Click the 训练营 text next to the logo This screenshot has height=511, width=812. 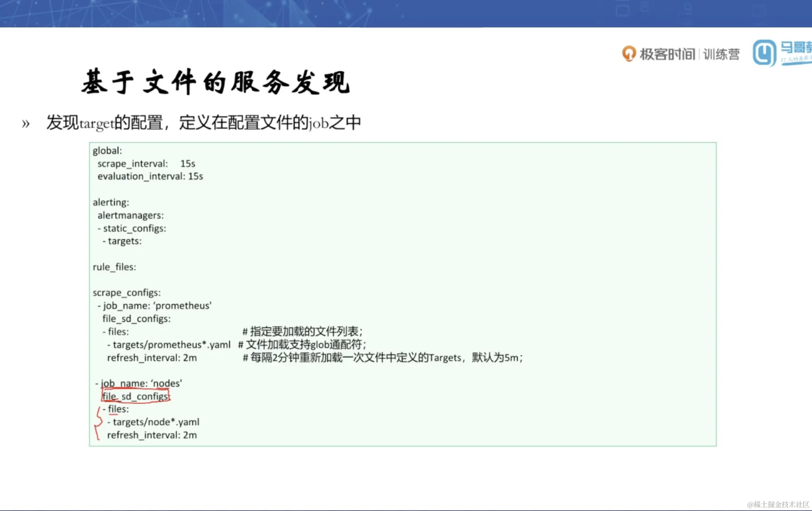click(721, 54)
